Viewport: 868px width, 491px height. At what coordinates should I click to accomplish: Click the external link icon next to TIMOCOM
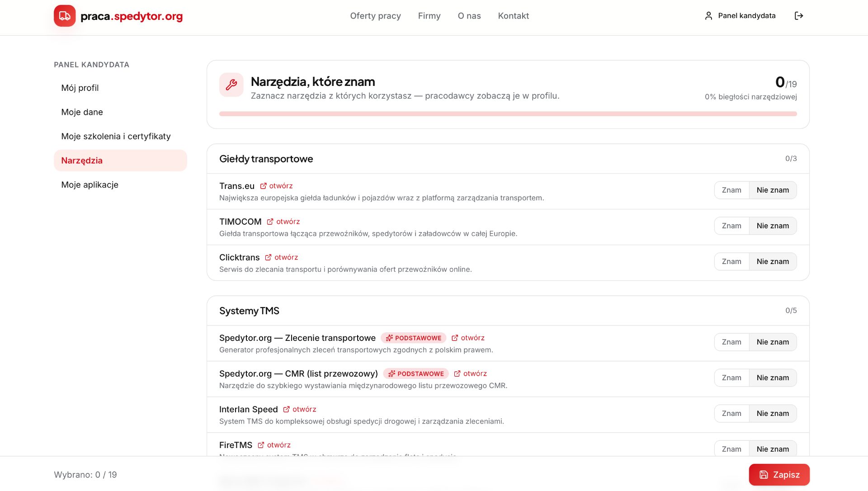(270, 222)
